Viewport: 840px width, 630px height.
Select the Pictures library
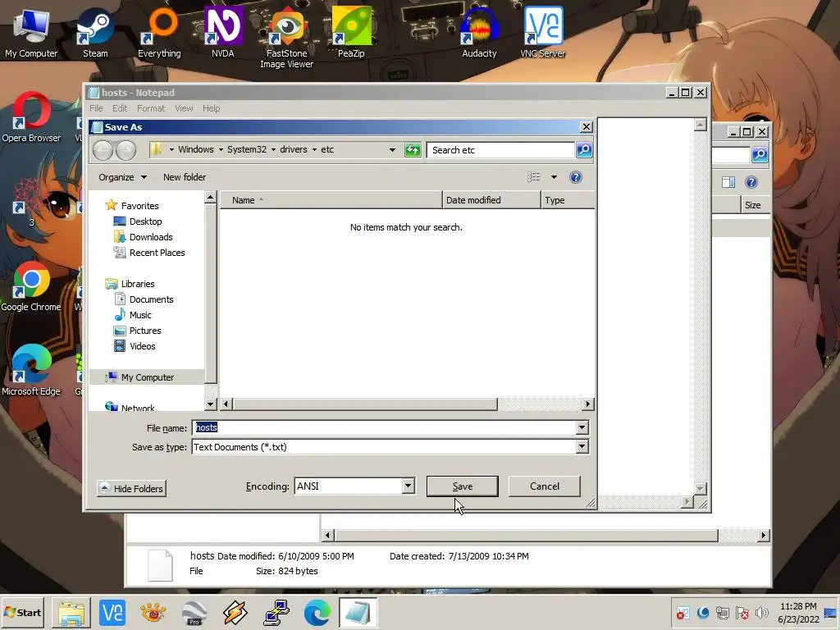[138, 331]
